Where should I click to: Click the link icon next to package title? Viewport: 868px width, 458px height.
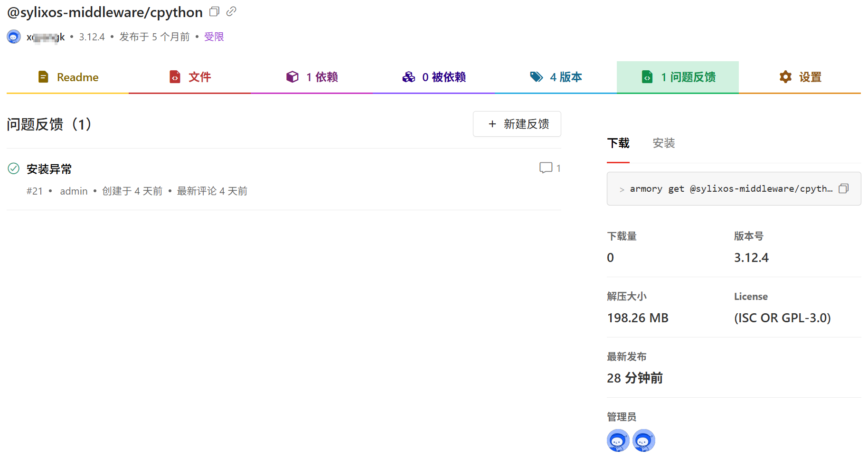coord(231,11)
